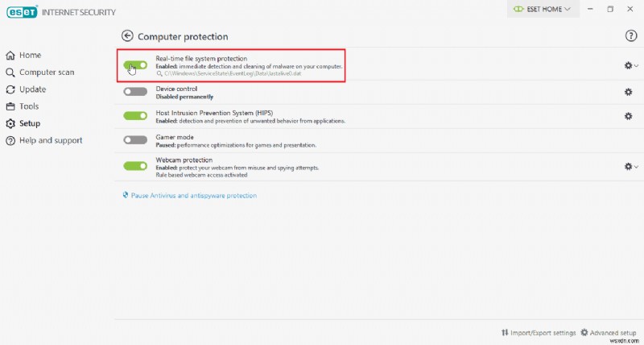Screen dimensions: 644x345
Task: Click the Computer scan magnifier icon
Action: click(x=10, y=73)
